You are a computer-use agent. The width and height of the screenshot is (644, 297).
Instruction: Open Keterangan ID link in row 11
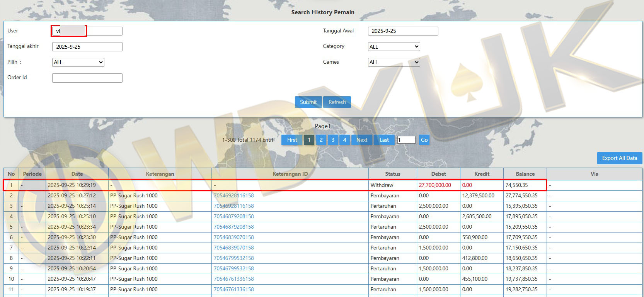(x=234, y=289)
